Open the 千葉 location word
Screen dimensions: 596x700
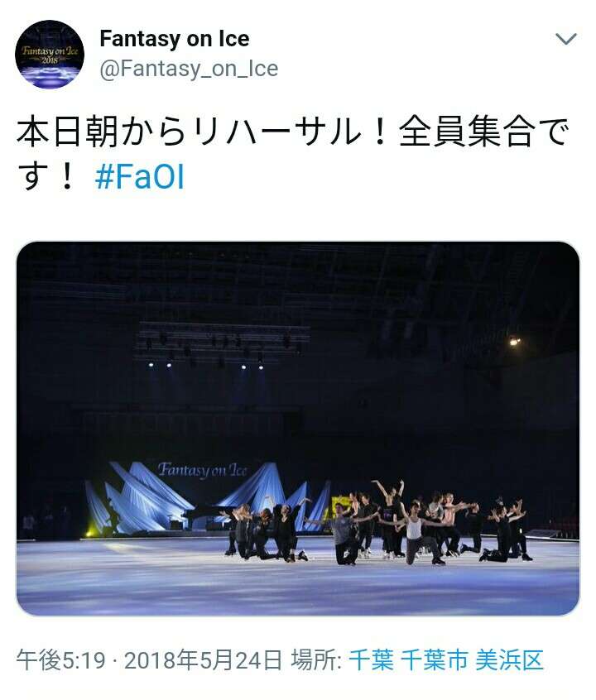coord(371,661)
